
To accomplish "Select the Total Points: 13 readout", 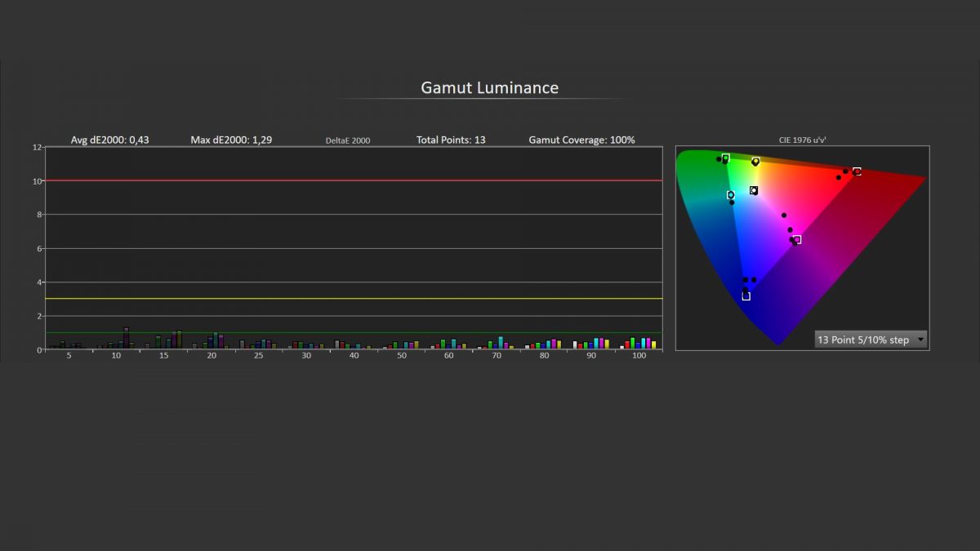I will point(451,140).
